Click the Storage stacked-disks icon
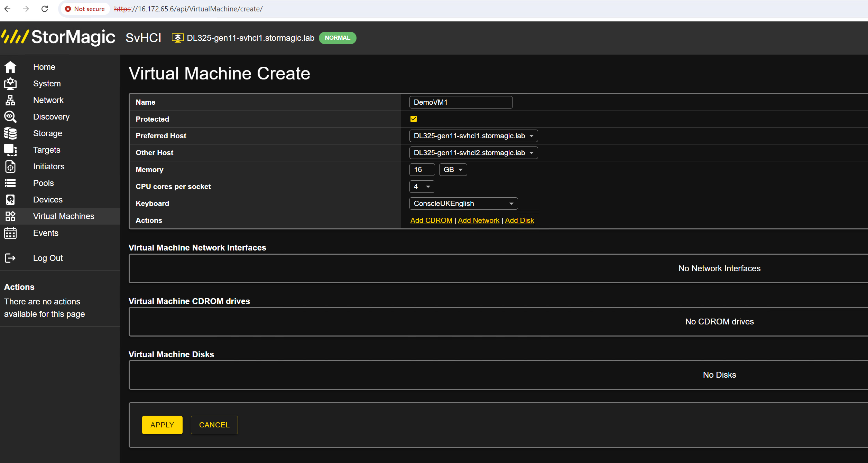The image size is (868, 463). (10, 133)
